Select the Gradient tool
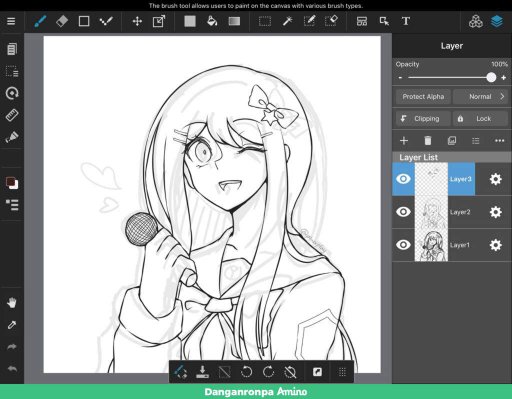 coord(234,22)
